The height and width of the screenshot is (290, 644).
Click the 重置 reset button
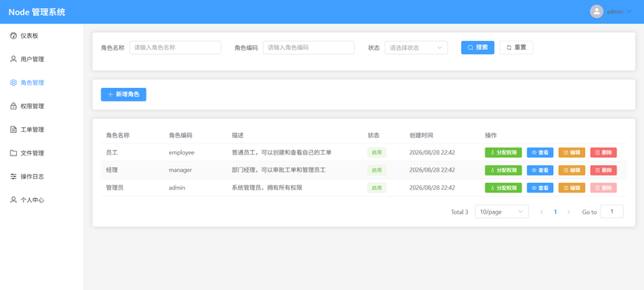coord(516,48)
